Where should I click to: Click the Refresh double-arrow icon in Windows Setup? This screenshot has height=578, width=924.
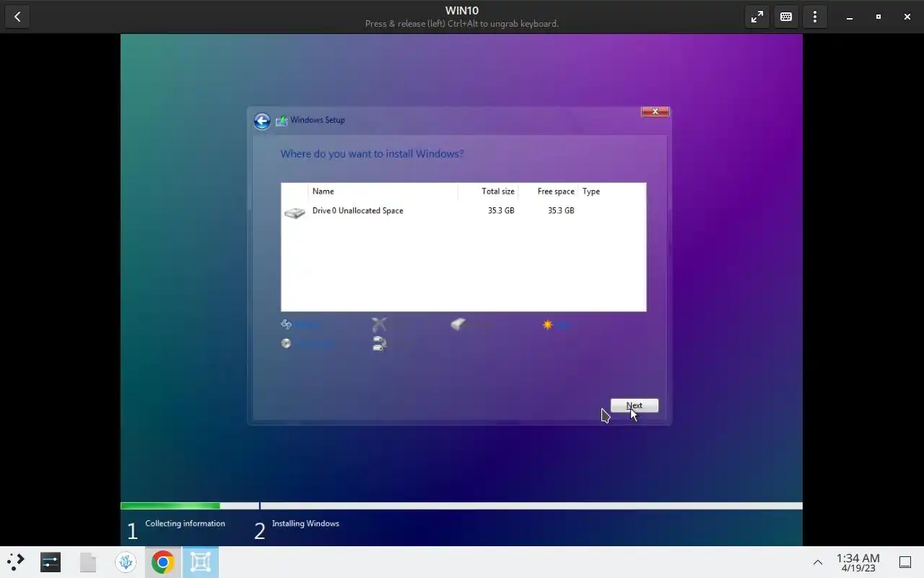[286, 324]
